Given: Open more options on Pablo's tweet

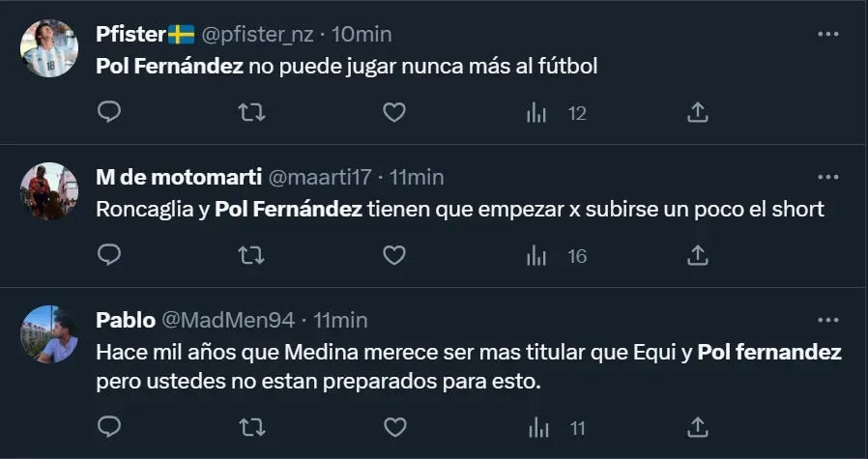Looking at the screenshot, I should [x=828, y=320].
